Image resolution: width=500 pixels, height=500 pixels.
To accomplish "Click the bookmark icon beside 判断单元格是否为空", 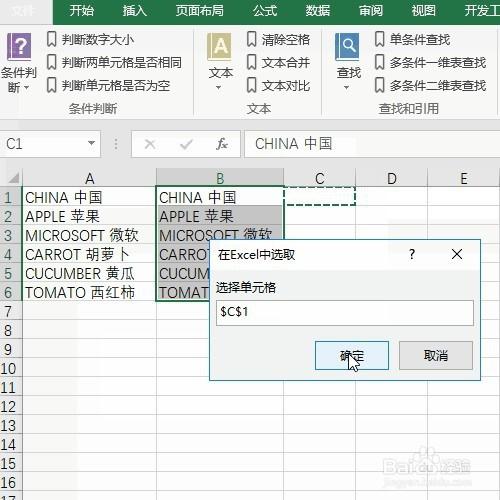I will tap(51, 85).
